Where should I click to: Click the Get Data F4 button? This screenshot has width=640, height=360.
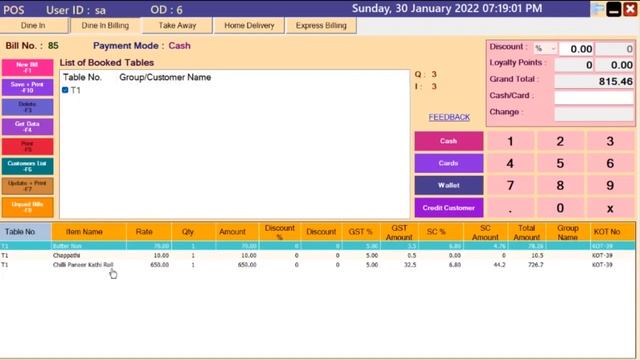click(x=27, y=127)
